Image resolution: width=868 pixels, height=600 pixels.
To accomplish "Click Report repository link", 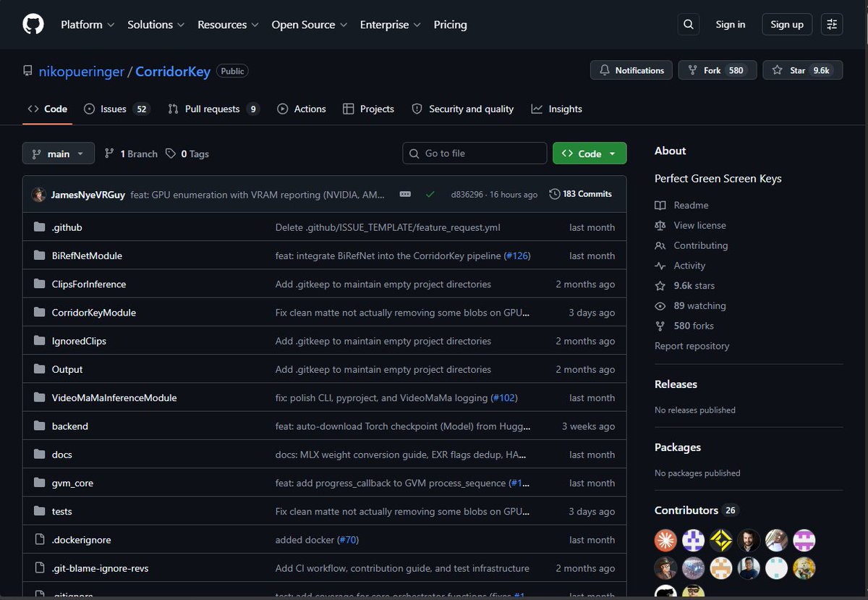I will (x=692, y=346).
